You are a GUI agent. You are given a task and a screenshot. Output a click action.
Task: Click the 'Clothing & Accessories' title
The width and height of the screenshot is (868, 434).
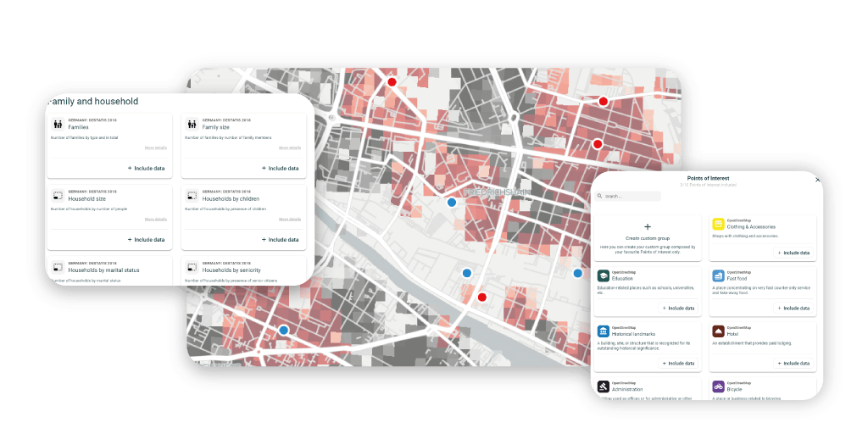pos(751,226)
